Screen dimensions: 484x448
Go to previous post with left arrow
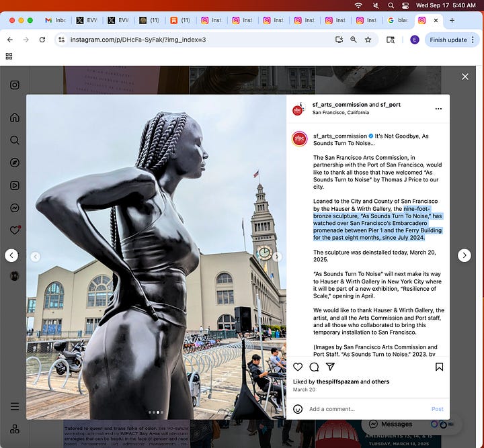[x=11, y=255]
